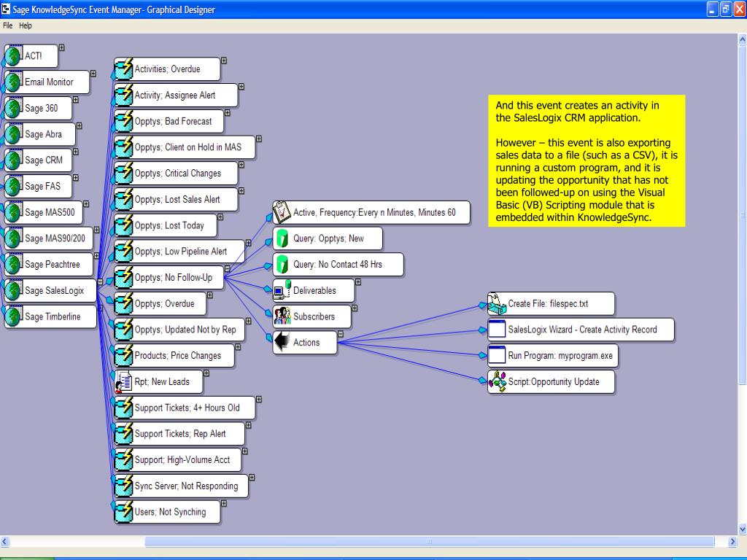Collapse the Actions node
Image resolution: width=747 pixels, height=560 pixels.
pyautogui.click(x=341, y=334)
